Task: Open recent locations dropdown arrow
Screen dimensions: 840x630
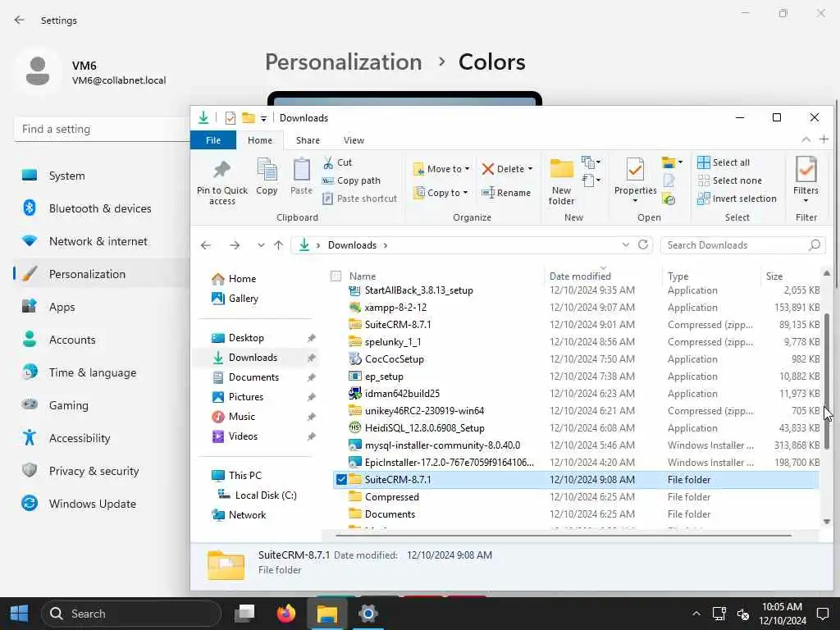Action: tap(260, 245)
